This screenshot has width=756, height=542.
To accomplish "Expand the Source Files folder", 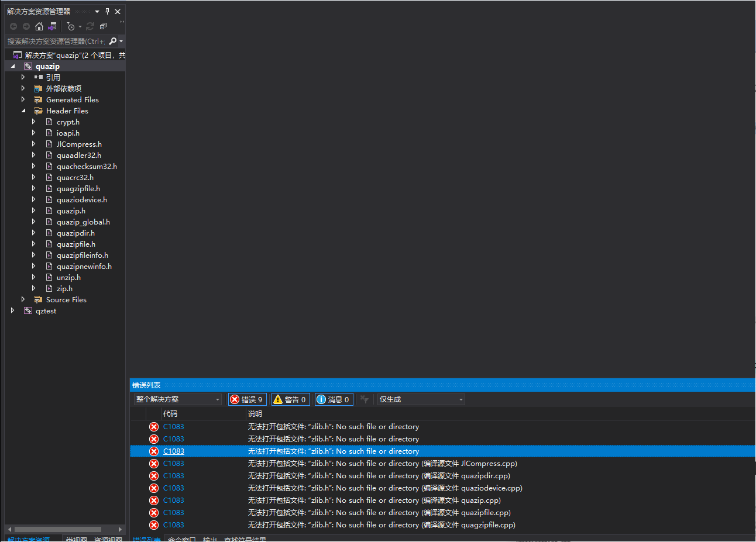I will [23, 299].
